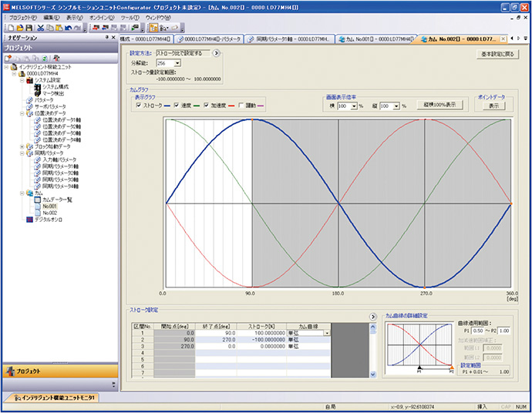Click the 基本設定に戻る button
Viewport: 532px width, 413px height.
click(x=497, y=54)
